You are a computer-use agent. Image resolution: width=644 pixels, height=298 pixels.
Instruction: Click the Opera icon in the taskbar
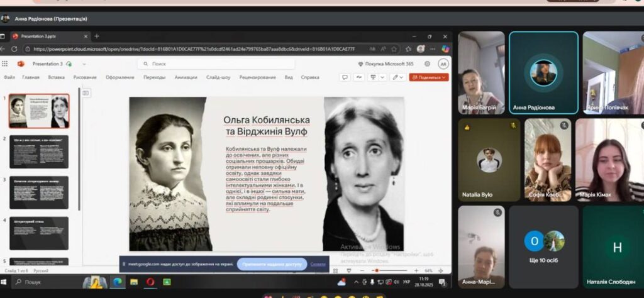click(x=150, y=282)
